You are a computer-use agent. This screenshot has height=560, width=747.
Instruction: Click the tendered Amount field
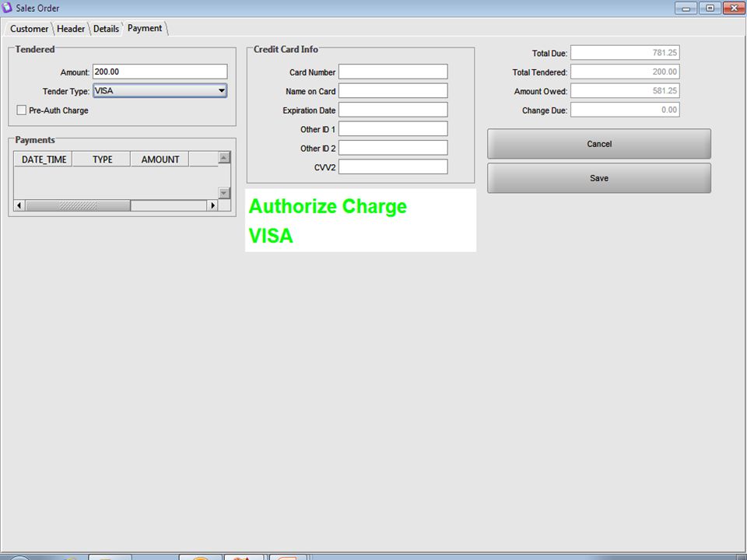160,72
